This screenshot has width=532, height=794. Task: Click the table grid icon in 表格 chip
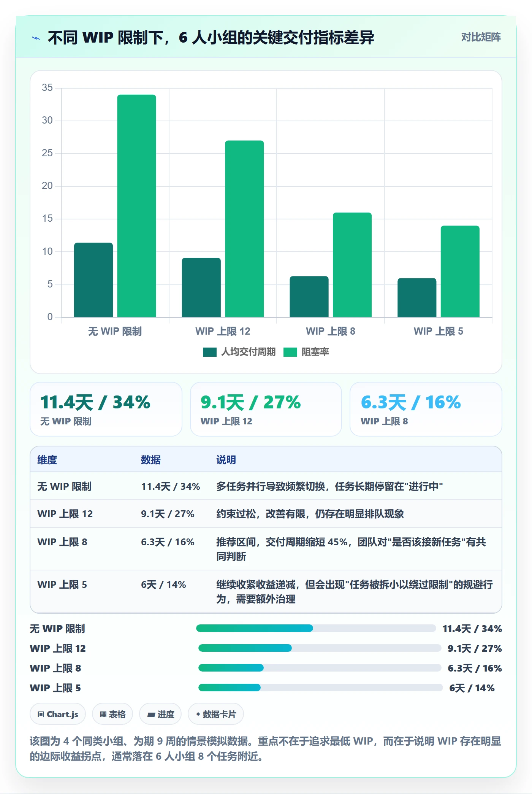click(103, 715)
